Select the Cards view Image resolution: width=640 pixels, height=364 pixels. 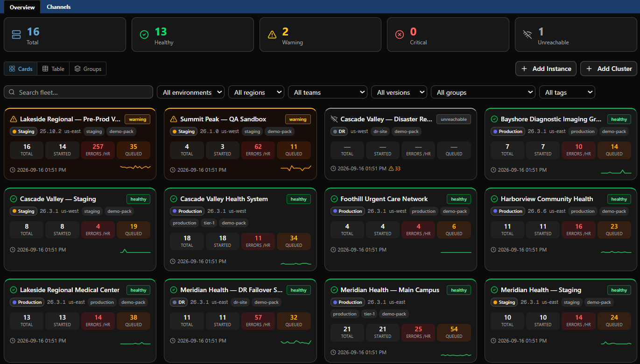click(x=21, y=69)
